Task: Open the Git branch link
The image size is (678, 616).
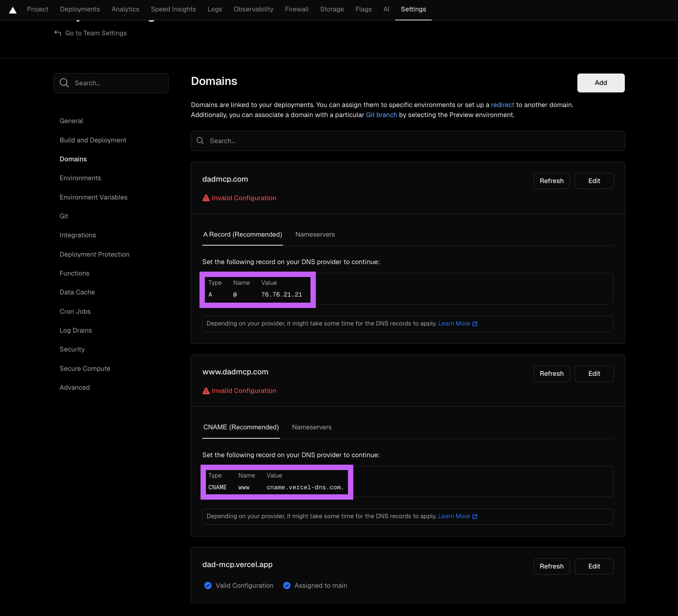Action: pyautogui.click(x=381, y=115)
